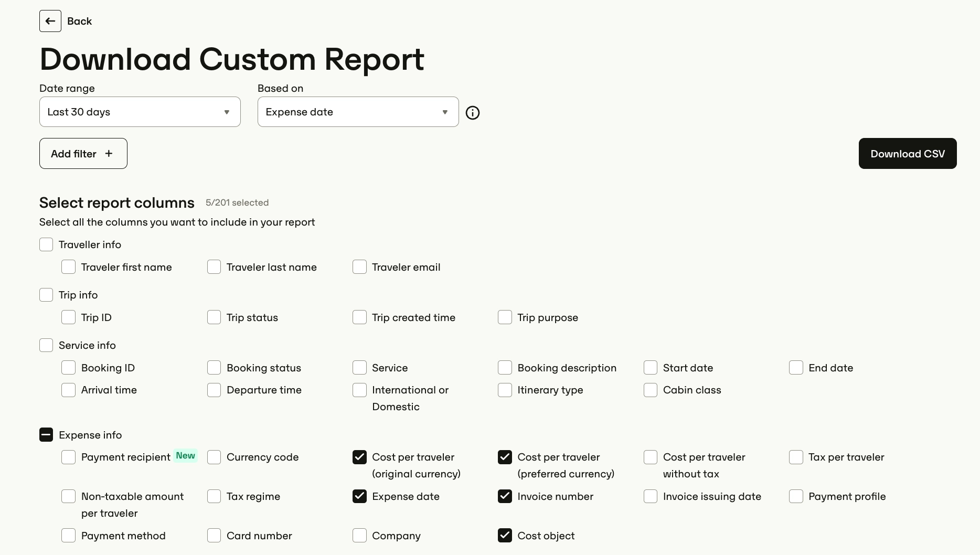Image resolution: width=980 pixels, height=555 pixels.
Task: Check Trip purpose column
Action: pos(505,317)
